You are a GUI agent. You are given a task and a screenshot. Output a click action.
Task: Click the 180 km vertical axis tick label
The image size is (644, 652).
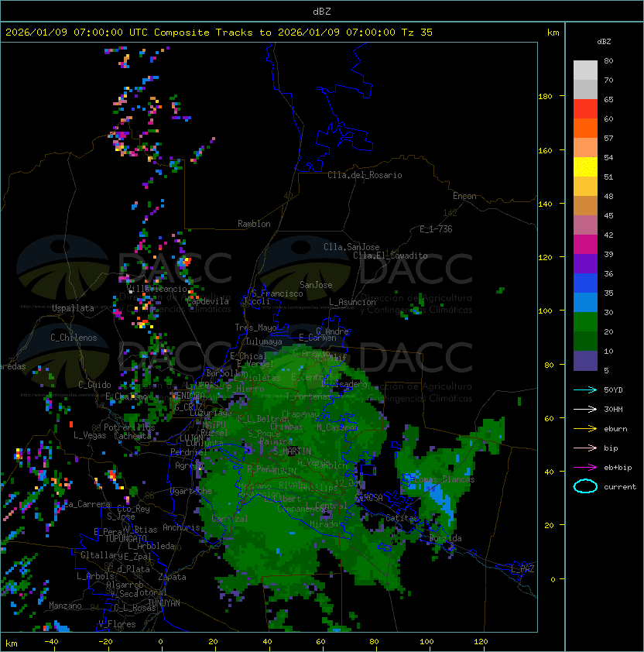pos(545,97)
